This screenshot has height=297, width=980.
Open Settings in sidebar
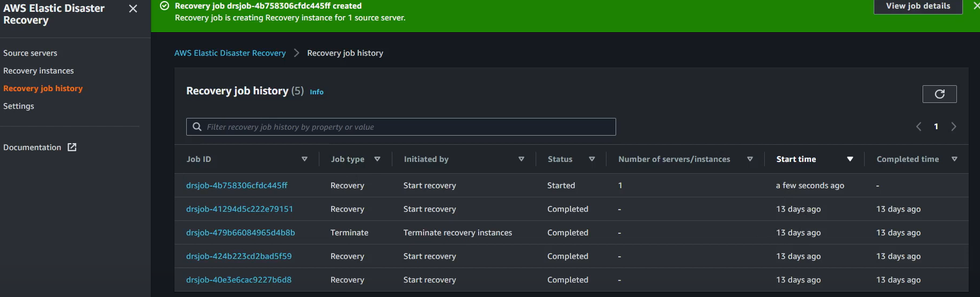pyautogui.click(x=19, y=106)
